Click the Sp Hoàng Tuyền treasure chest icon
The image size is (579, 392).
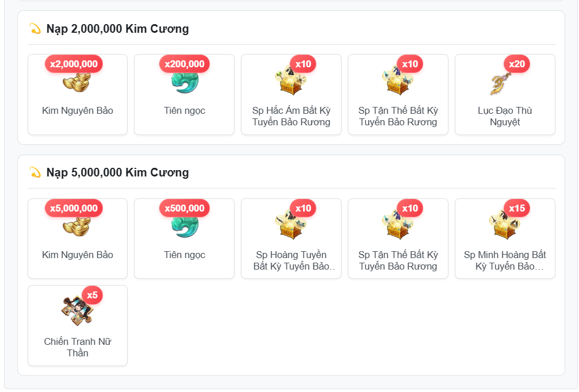(292, 225)
